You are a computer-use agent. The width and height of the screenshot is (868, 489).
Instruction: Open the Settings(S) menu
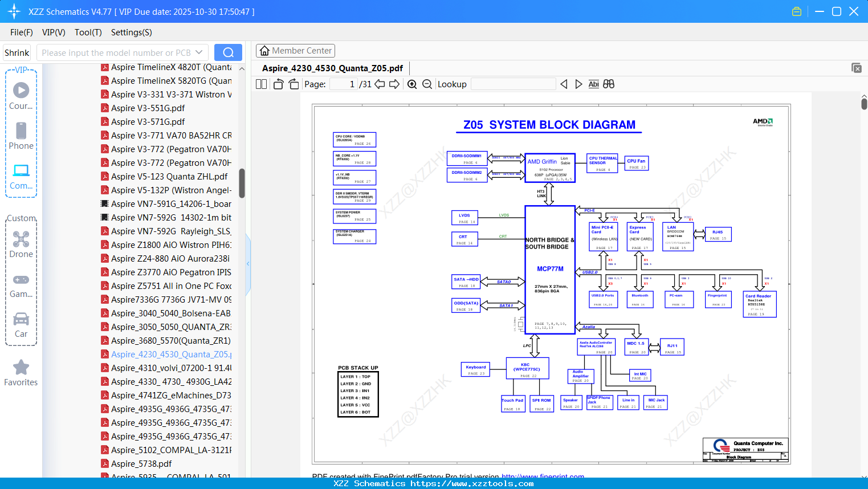click(132, 32)
